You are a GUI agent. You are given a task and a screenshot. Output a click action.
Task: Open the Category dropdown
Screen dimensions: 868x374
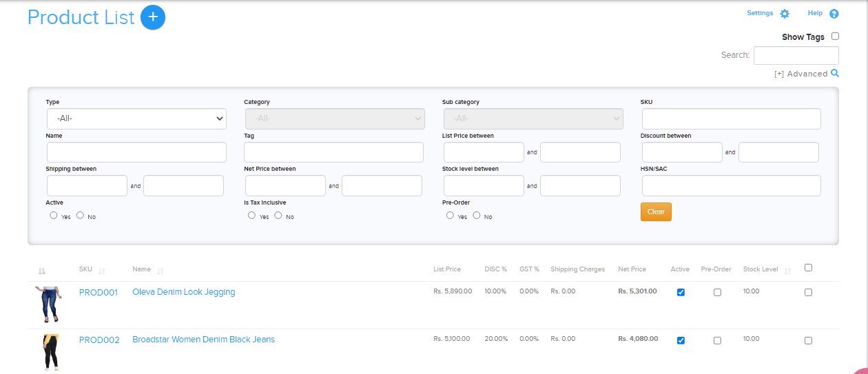click(334, 118)
